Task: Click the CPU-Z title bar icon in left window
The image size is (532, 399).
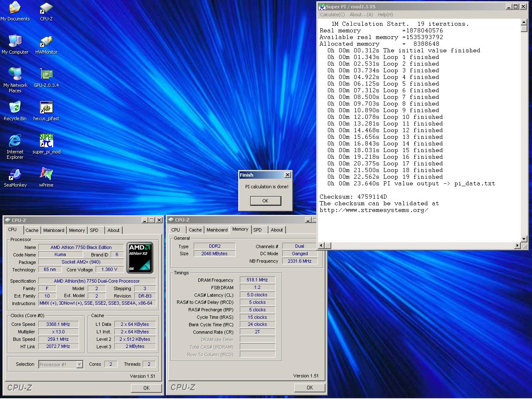Action: tap(8, 220)
